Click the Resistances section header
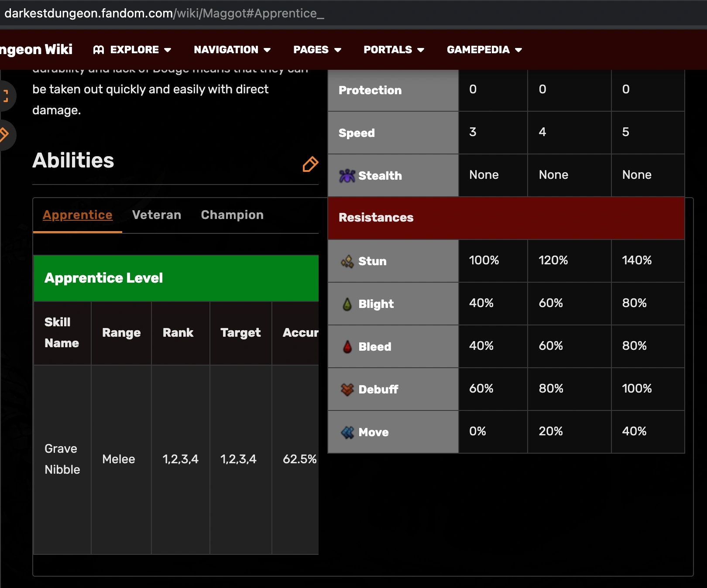The height and width of the screenshot is (588, 707). click(x=506, y=218)
